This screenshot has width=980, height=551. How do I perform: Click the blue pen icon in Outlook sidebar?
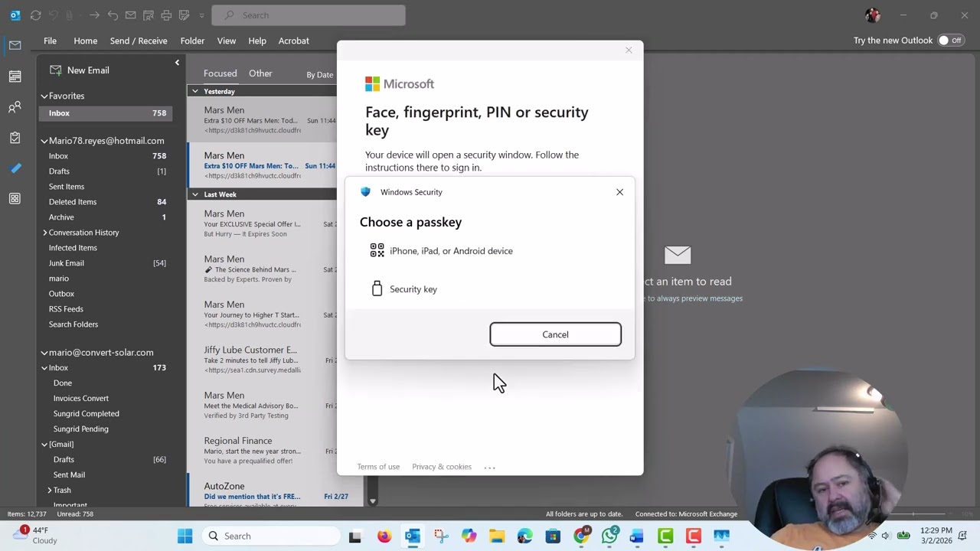pyautogui.click(x=15, y=168)
